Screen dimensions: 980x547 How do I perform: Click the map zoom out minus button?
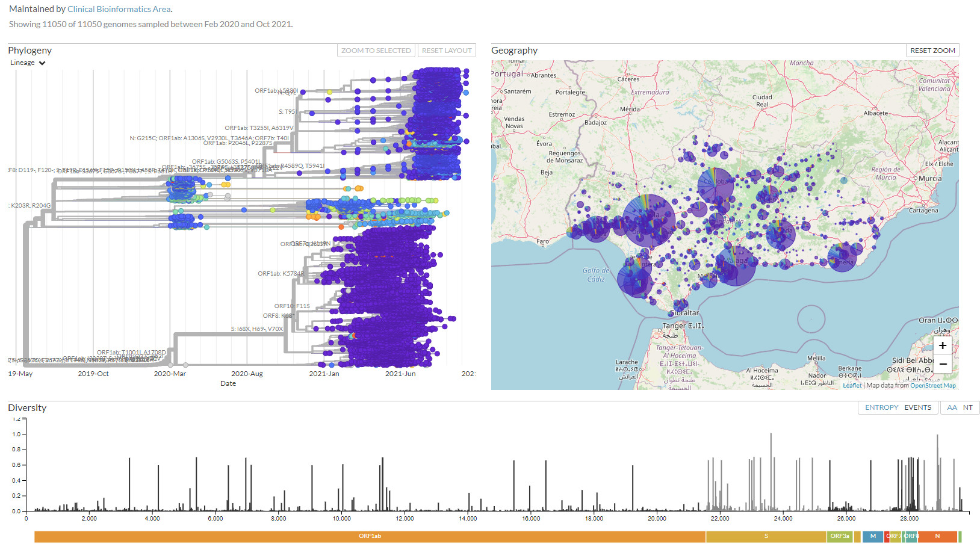942,363
